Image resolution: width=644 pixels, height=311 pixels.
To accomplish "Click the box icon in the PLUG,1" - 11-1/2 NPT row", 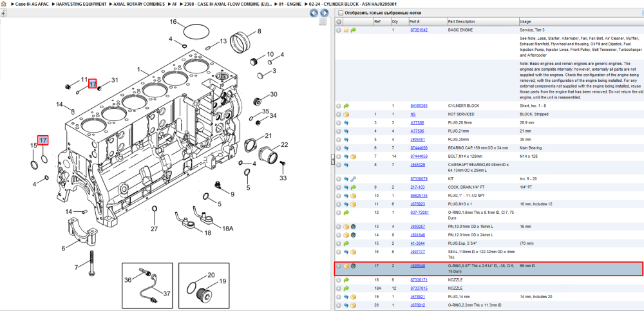I will 353,196.
